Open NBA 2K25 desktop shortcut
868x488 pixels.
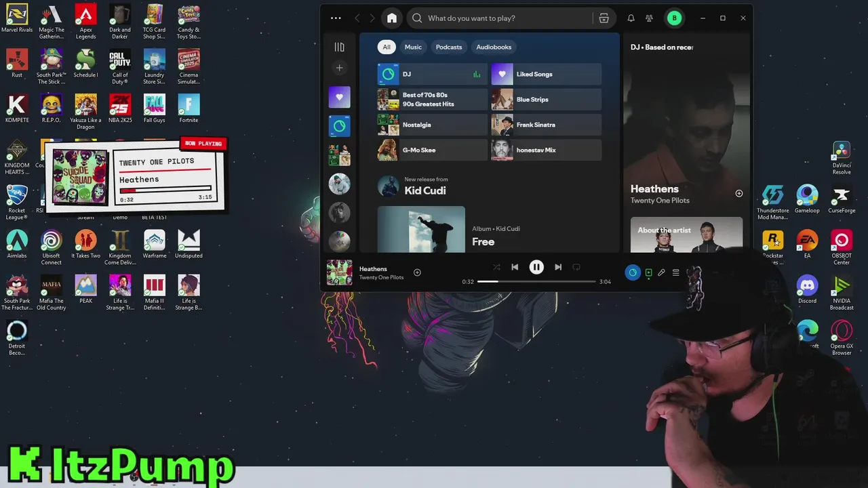click(x=120, y=108)
